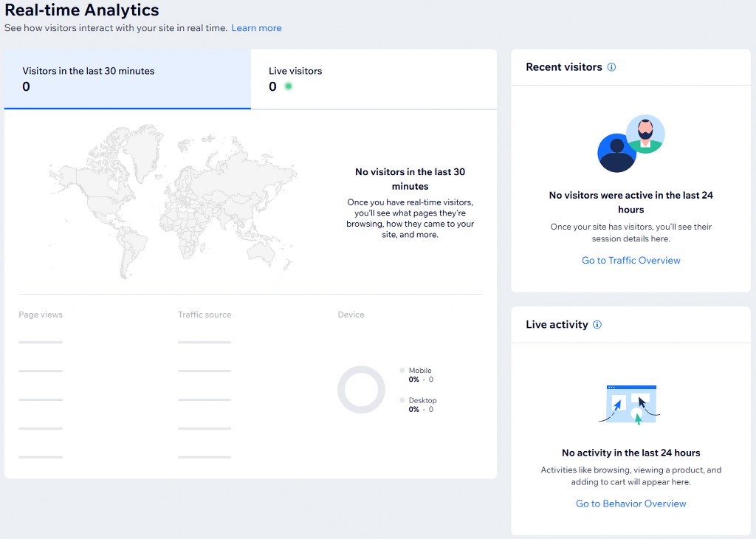This screenshot has width=756, height=539.
Task: Click the Real-time Analytics page title
Action: pos(82,10)
